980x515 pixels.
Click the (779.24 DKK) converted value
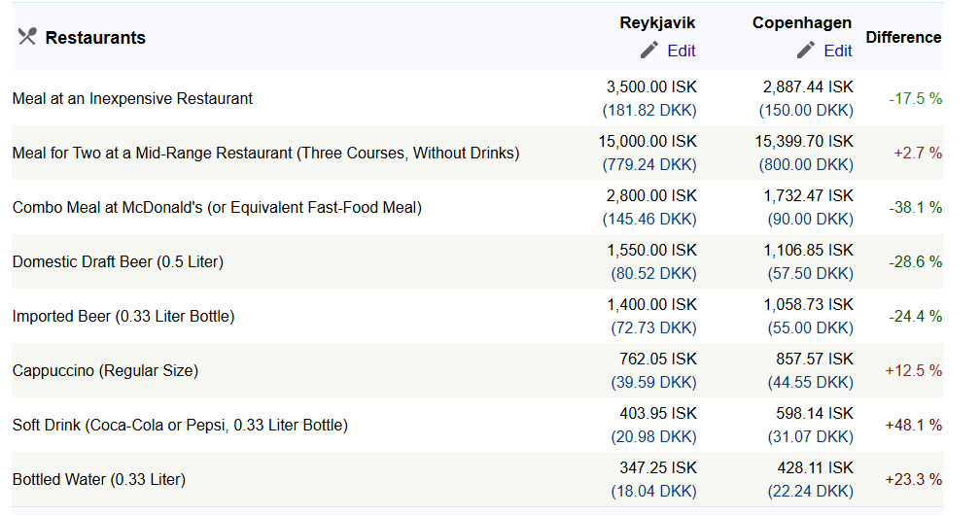tap(649, 165)
